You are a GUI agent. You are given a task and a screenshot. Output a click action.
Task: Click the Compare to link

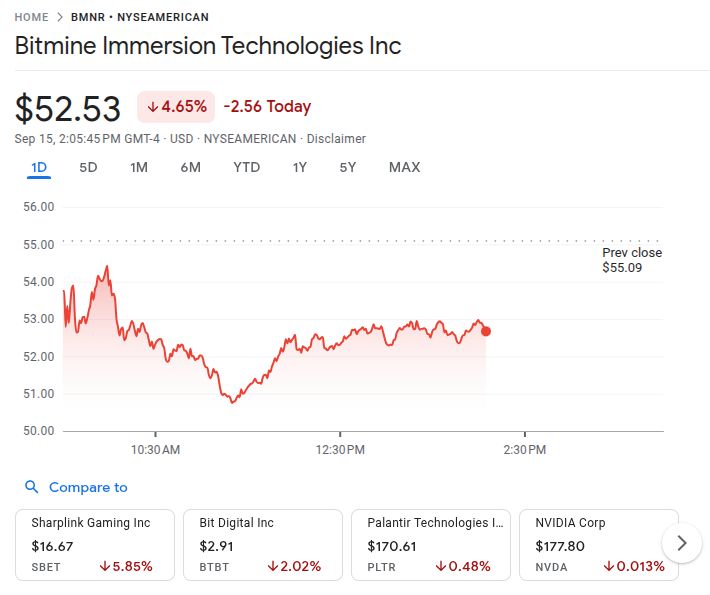point(88,487)
